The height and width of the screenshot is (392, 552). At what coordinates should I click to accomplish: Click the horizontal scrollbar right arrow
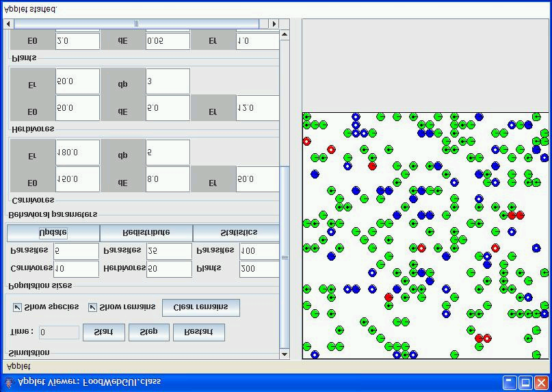pyautogui.click(x=274, y=23)
